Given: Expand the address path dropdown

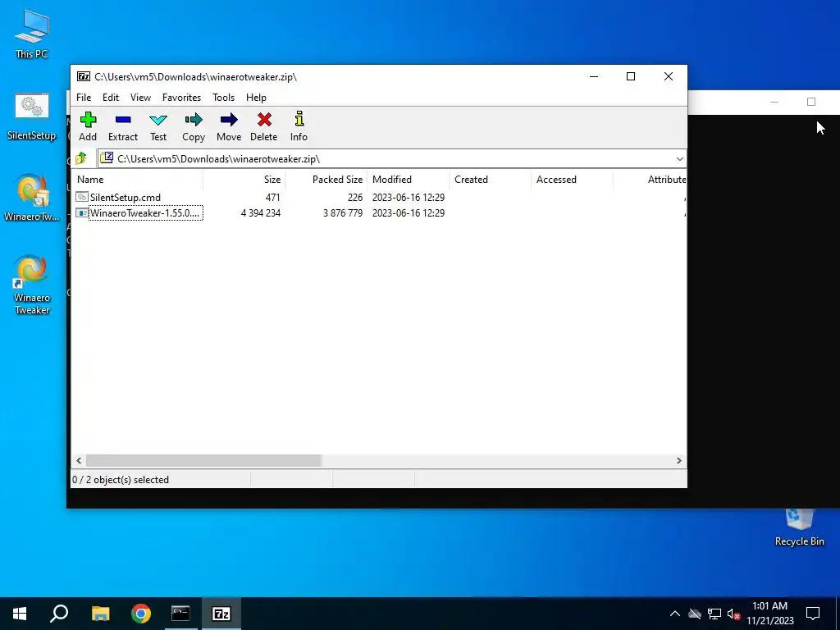Looking at the screenshot, I should pos(679,159).
